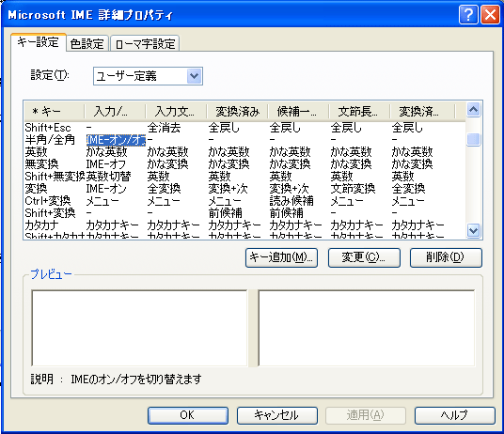Click the help question mark title button

(x=468, y=15)
